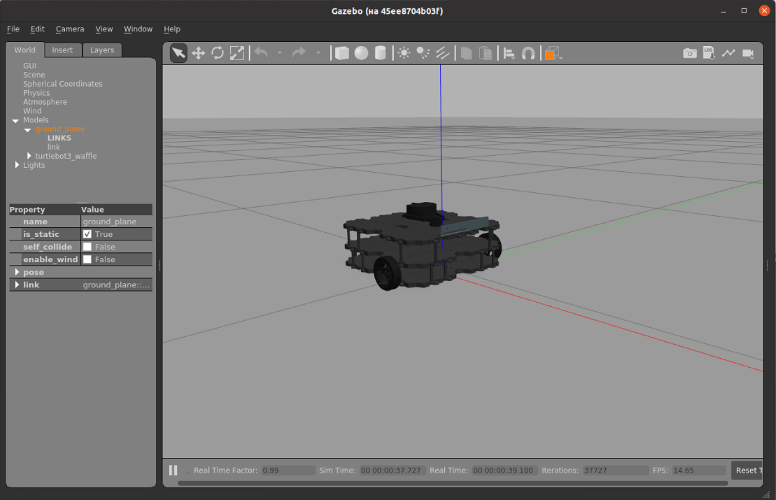The image size is (776, 500).
Task: Select the translate mode tool
Action: pyautogui.click(x=198, y=53)
